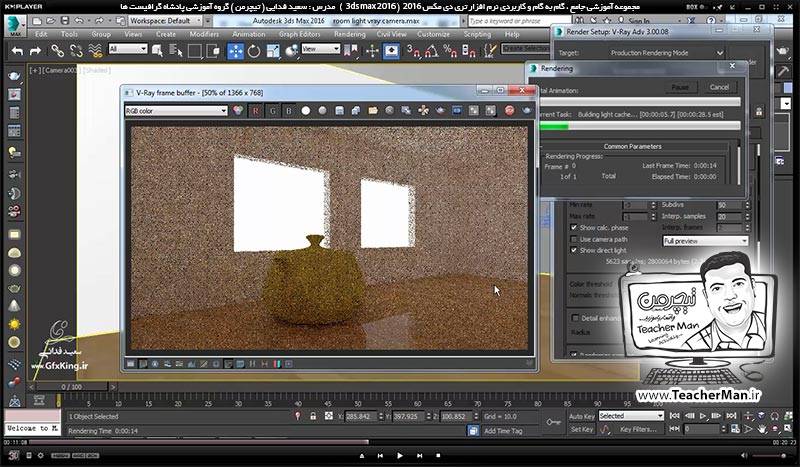This screenshot has height=467, width=800.
Task: Switch to RGB color picker icon in frame buffer
Action: click(238, 110)
